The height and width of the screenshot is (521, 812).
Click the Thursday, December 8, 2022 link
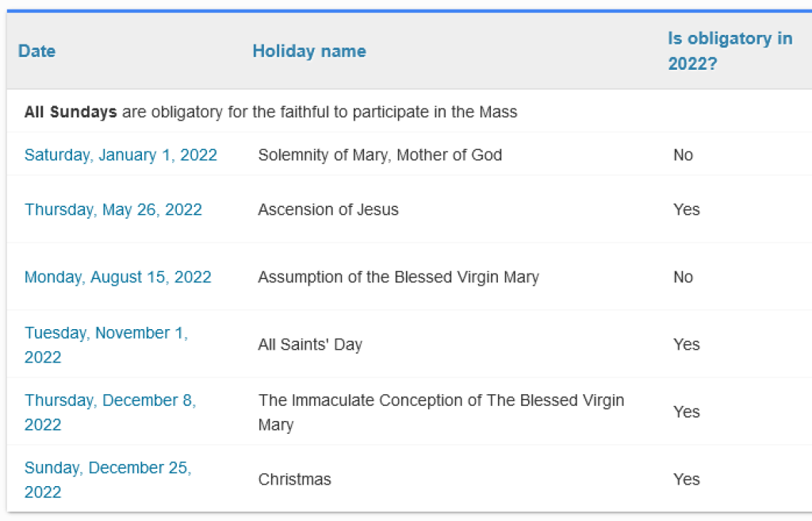click(x=110, y=401)
